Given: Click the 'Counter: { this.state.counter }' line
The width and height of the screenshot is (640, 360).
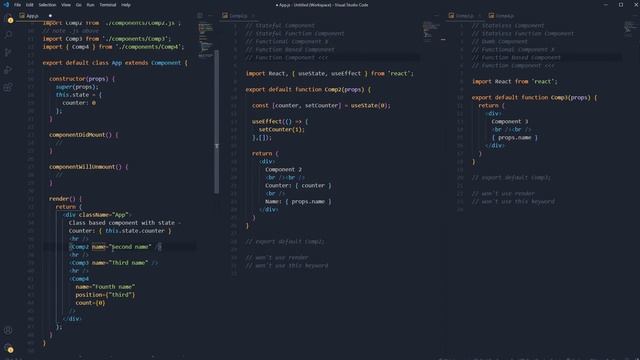Looking at the screenshot, I should pyautogui.click(x=120, y=231).
